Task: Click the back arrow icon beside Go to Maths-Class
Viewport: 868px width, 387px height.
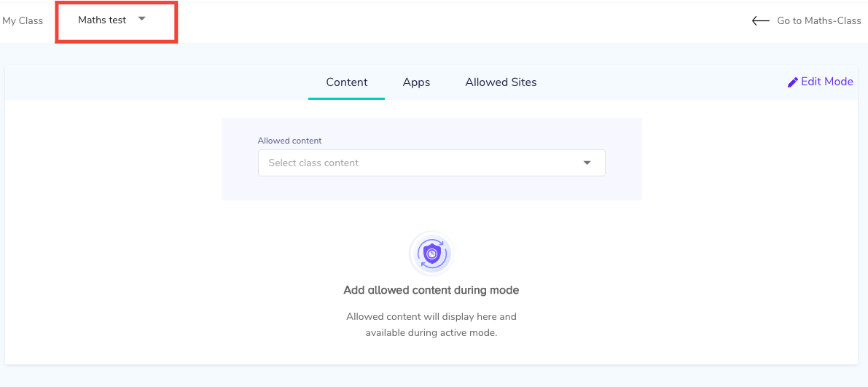Action: (x=761, y=21)
